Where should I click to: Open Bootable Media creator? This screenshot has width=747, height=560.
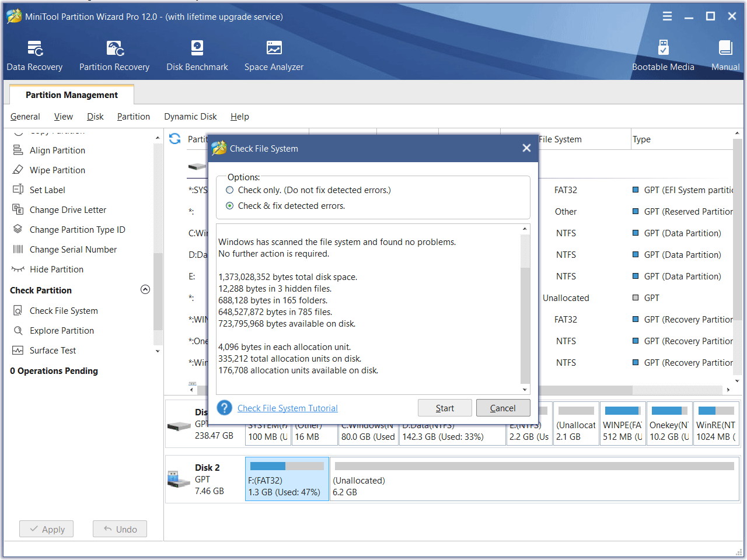coord(663,55)
